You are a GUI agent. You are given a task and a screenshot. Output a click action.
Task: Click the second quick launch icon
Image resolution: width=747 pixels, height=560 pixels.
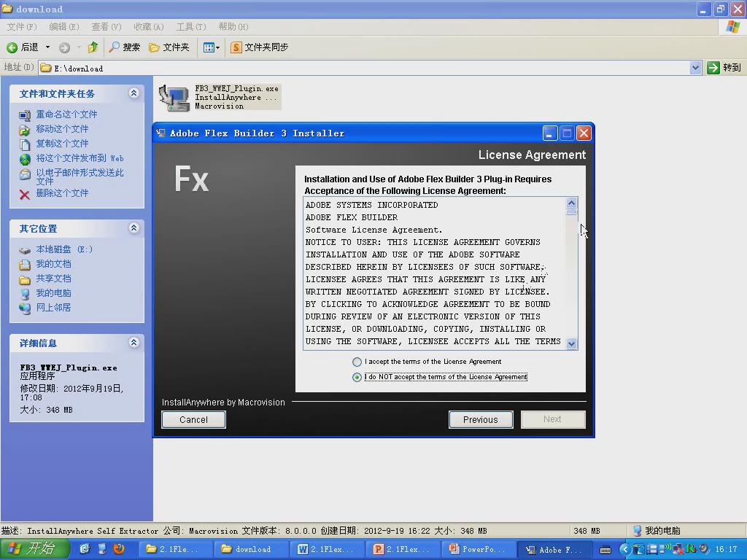pos(102,549)
